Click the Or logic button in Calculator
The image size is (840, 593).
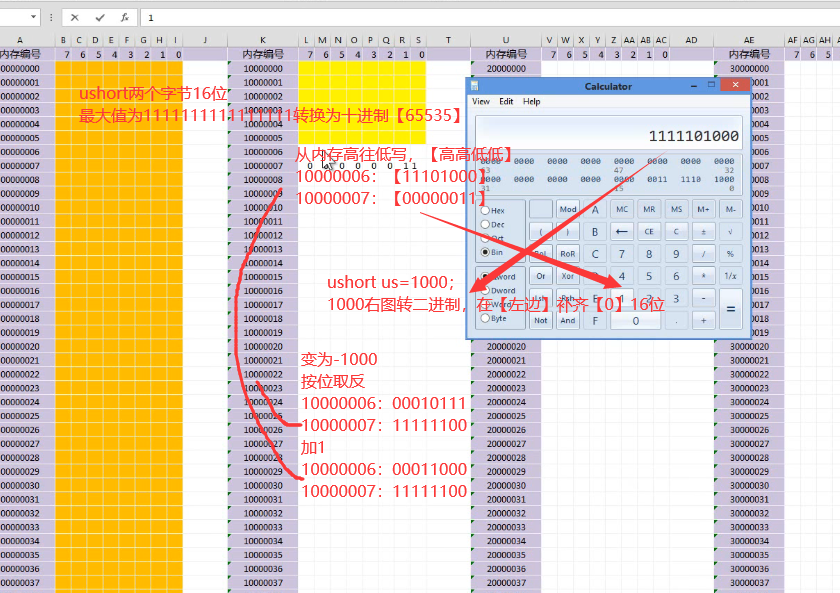[541, 276]
